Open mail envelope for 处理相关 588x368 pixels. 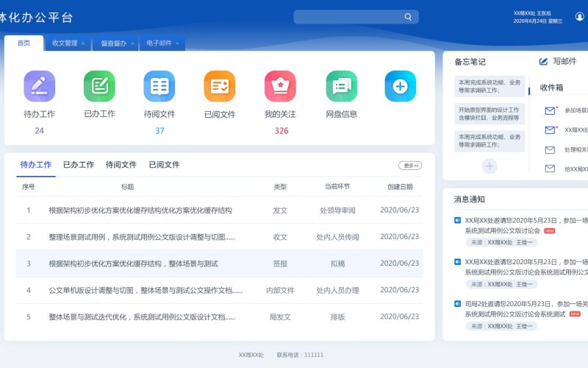550,150
